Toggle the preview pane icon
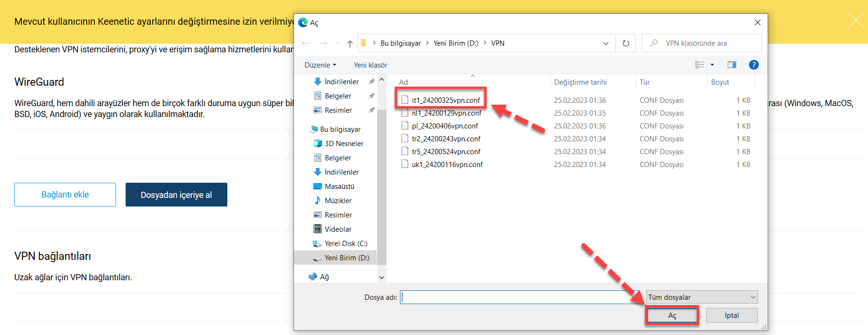Image resolution: width=868 pixels, height=335 pixels. 732,65
